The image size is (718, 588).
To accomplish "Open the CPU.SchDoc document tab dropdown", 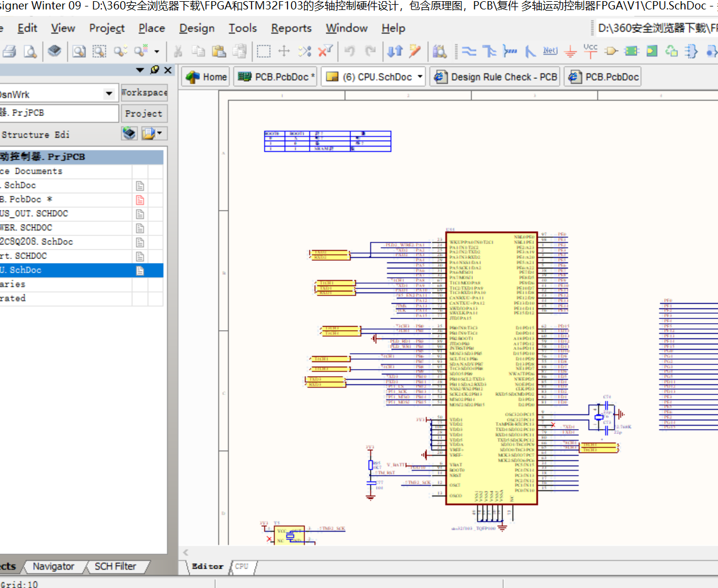I will pyautogui.click(x=420, y=77).
